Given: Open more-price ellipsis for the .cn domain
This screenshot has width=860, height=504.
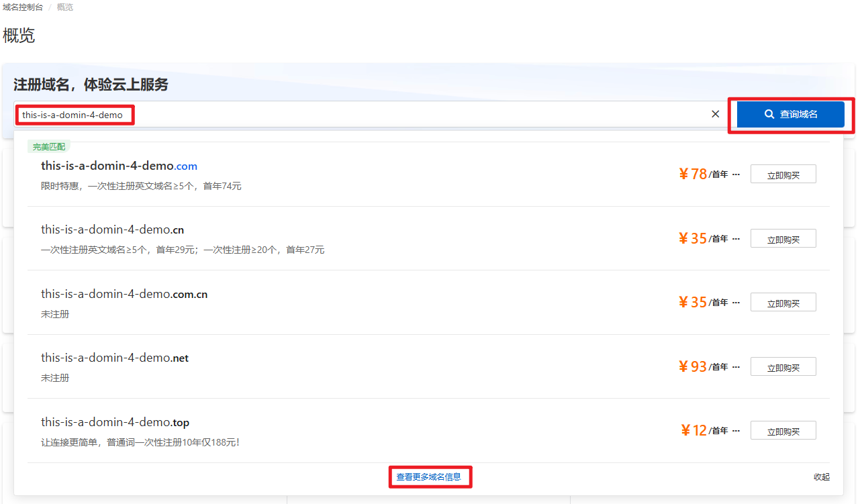Looking at the screenshot, I should point(736,239).
